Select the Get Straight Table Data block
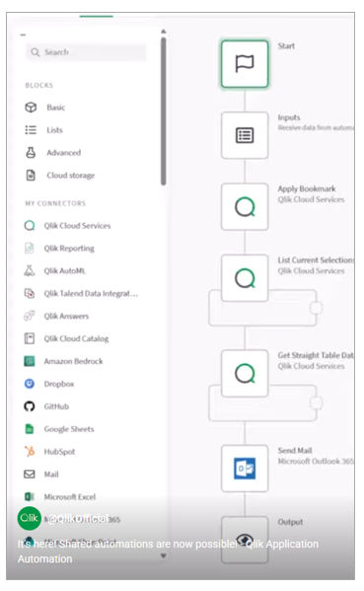Image resolution: width=364 pixels, height=591 pixels. [x=245, y=374]
